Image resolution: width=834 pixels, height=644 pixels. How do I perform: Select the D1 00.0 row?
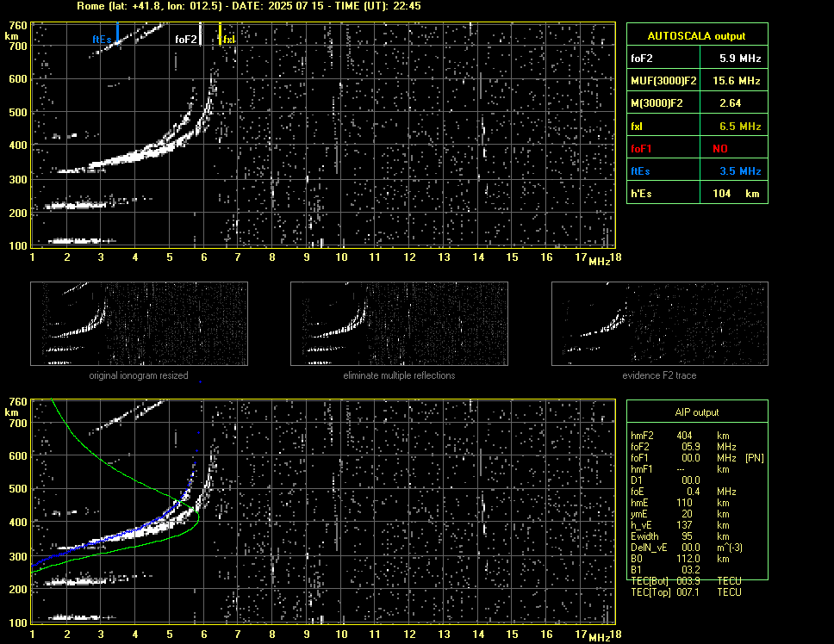[x=665, y=480]
